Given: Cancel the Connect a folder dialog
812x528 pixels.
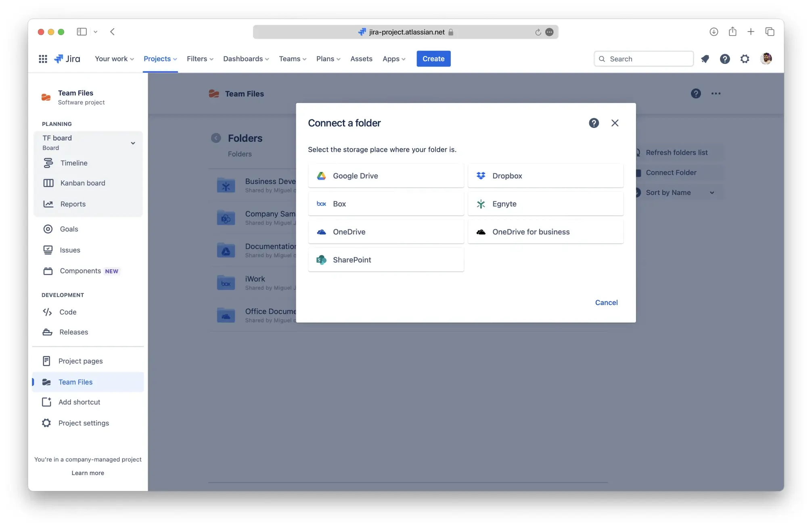Looking at the screenshot, I should (606, 302).
